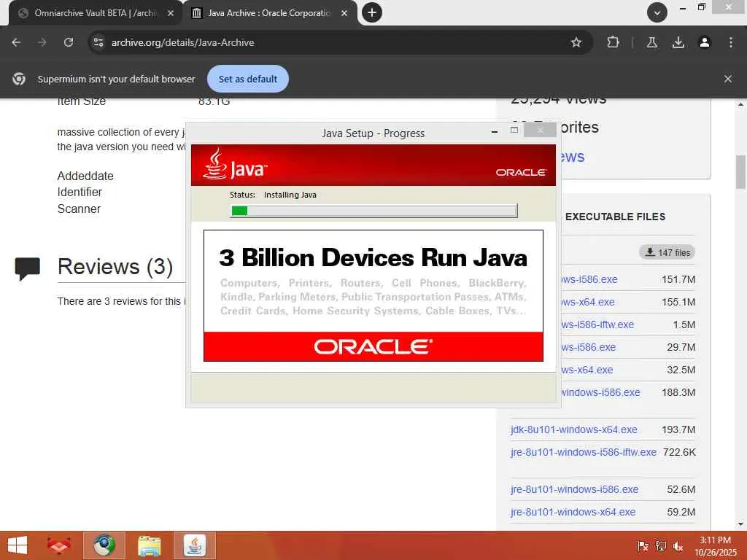Click the 722.6K file size value
Viewport: 747px width, 560px height.
(x=679, y=452)
